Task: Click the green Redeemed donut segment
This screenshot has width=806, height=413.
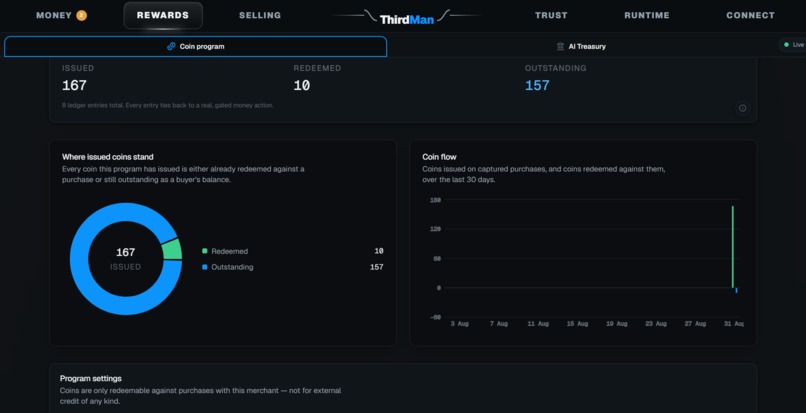Action: (172, 249)
